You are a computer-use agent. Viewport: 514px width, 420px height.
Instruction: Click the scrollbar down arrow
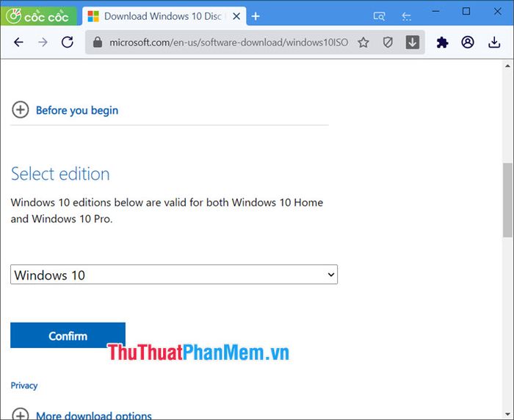coord(507,414)
